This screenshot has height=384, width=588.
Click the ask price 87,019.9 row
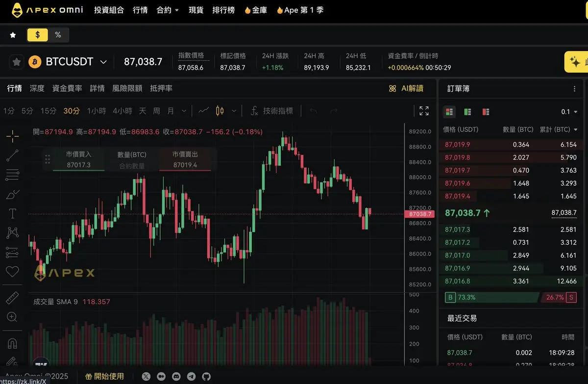click(511, 145)
